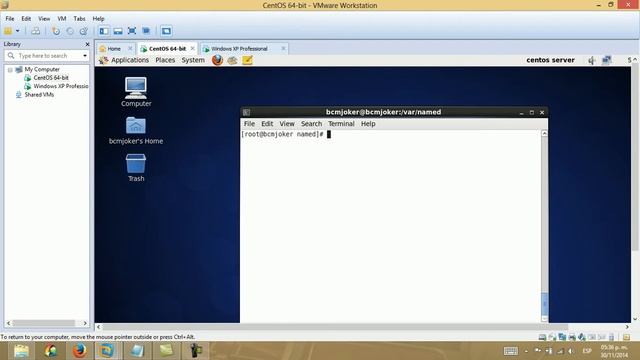Click the Send Ctrl+Alt+Del toolbar icon
The image size is (640, 360).
(x=36, y=31)
